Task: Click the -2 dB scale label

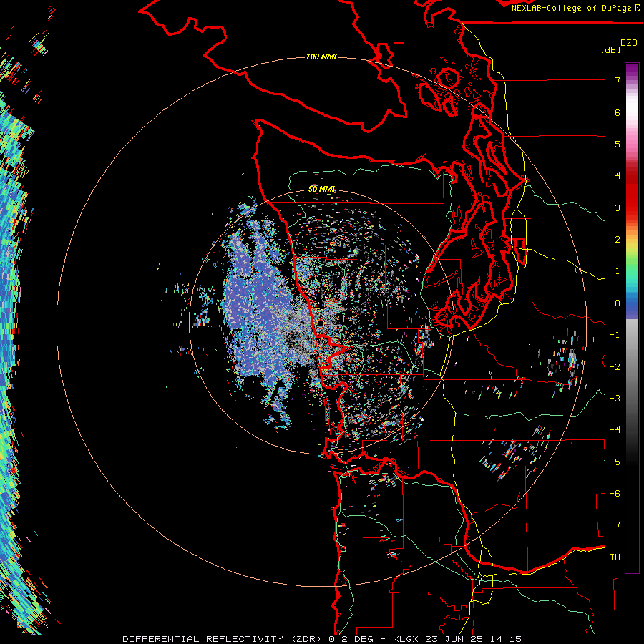Action: (615, 366)
